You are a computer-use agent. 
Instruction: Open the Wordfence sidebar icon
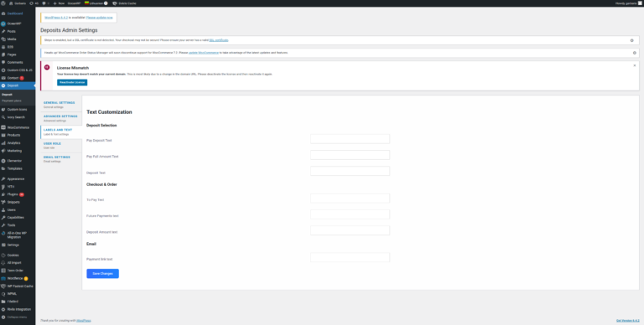[3, 278]
